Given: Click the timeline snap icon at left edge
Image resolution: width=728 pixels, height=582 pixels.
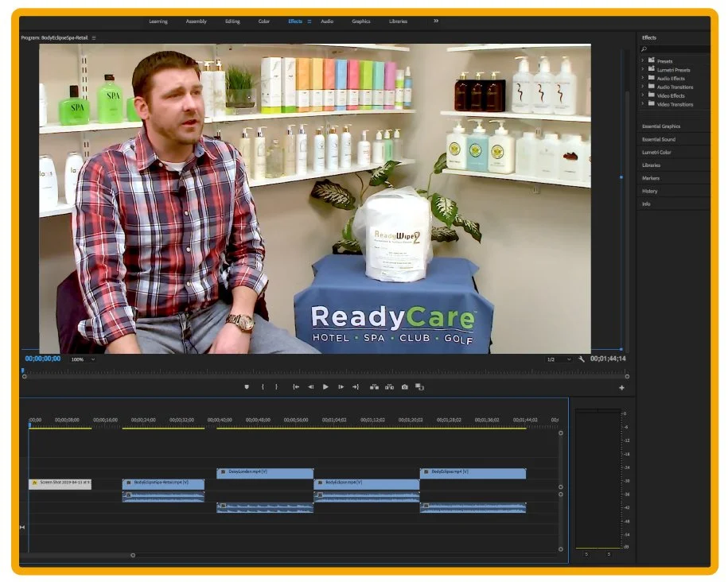Looking at the screenshot, I should pos(22,528).
